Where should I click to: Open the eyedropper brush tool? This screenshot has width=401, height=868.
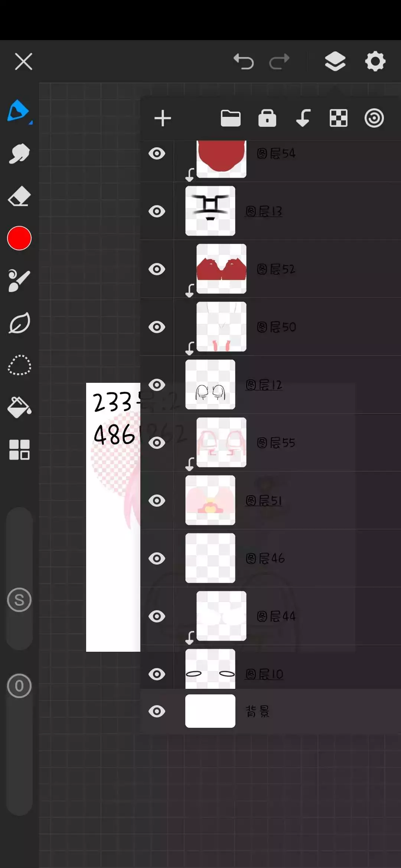click(19, 281)
